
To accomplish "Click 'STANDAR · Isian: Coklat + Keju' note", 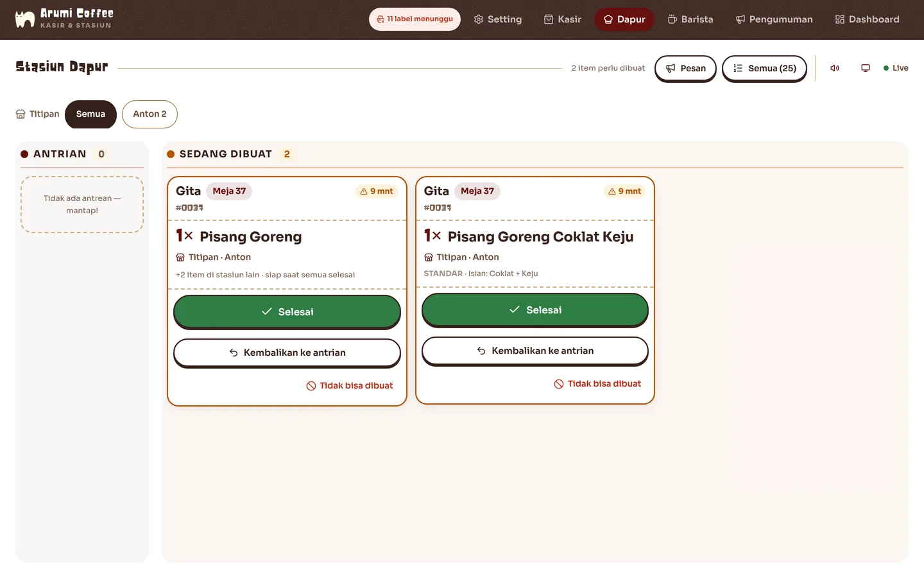I will click(x=481, y=274).
